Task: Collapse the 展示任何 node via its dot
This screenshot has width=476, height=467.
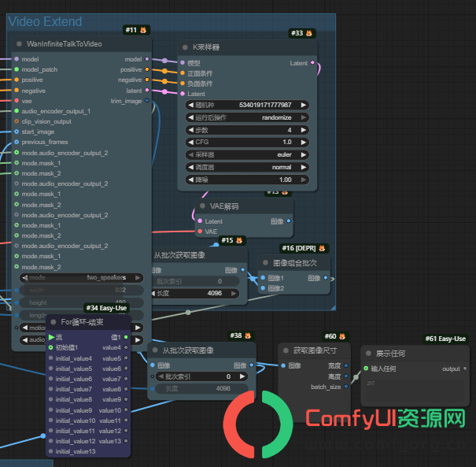Action: pyautogui.click(x=368, y=353)
